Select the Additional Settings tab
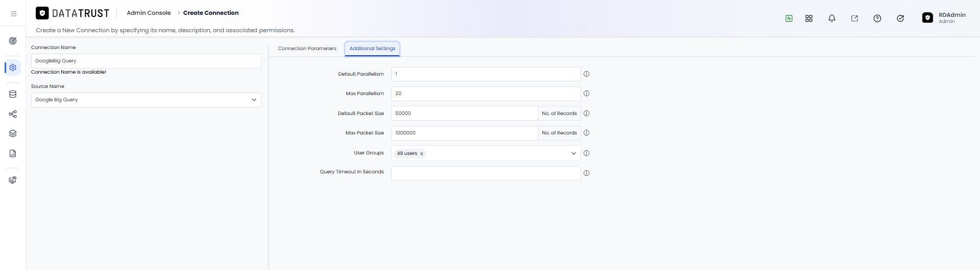980x270 pixels. pos(372,49)
